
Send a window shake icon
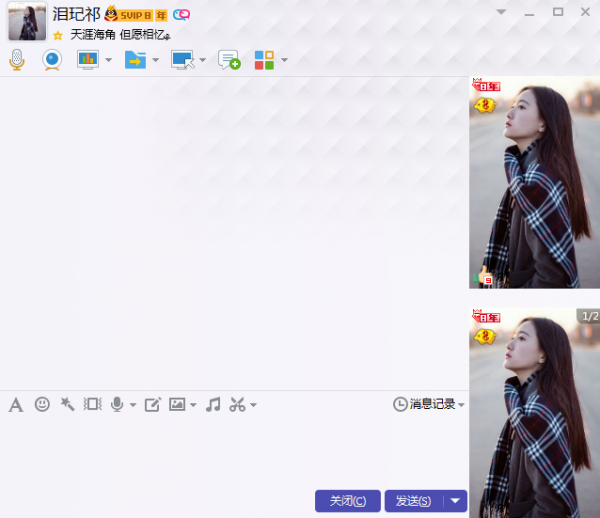[x=93, y=404]
